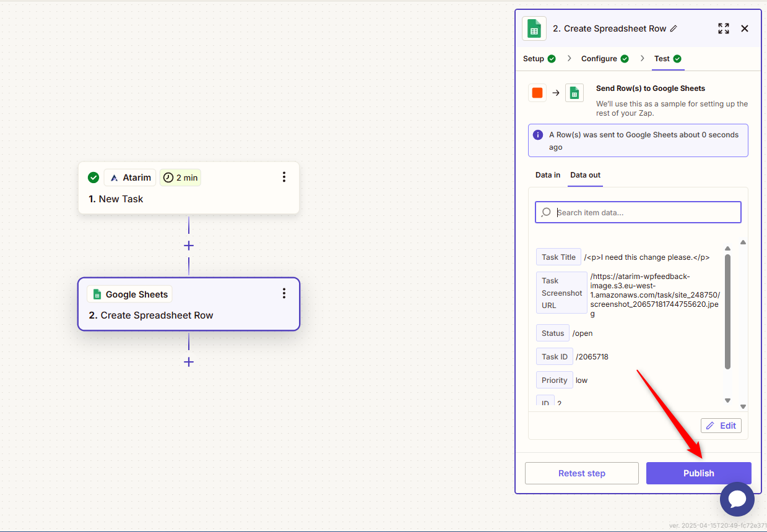Add a step between Atarim and Google Sheets
The image size is (767, 532).
pos(189,246)
